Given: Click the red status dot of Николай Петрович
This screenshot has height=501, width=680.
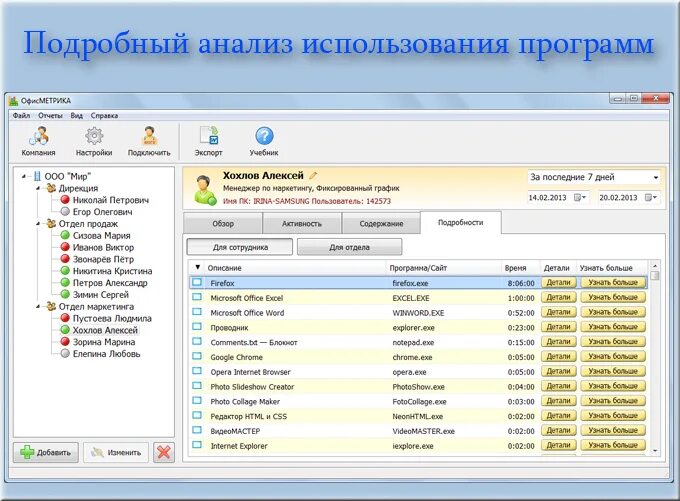Looking at the screenshot, I should pos(65,200).
